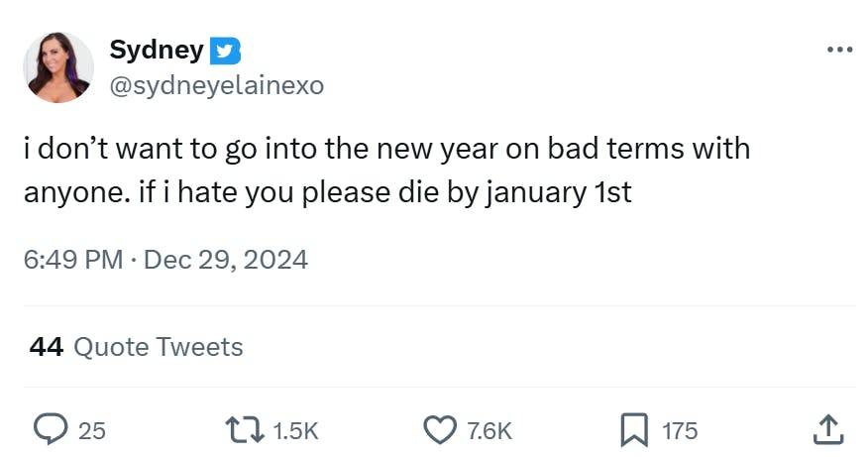This screenshot has width=868, height=457.
Task: Click the Dec 29, 2024 date
Action: pos(226,260)
